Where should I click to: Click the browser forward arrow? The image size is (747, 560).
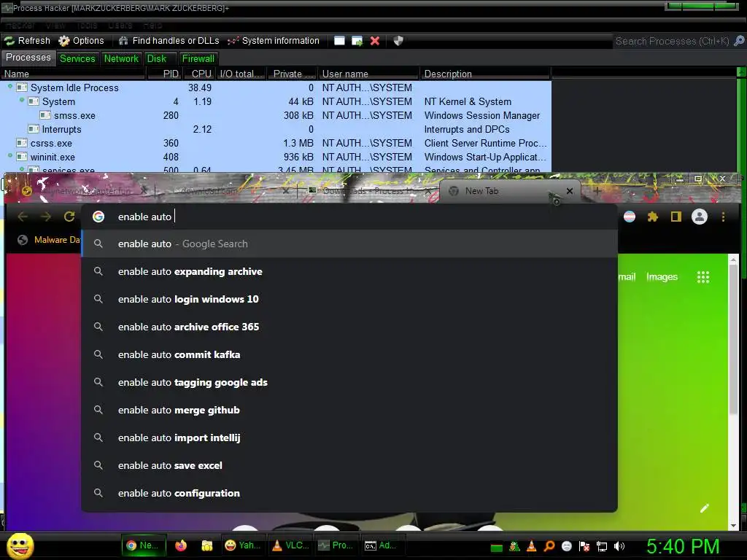click(46, 217)
